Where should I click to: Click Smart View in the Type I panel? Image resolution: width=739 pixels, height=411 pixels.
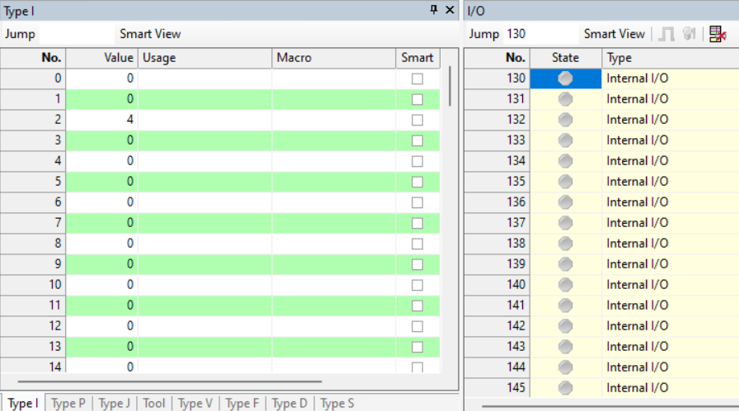point(150,34)
